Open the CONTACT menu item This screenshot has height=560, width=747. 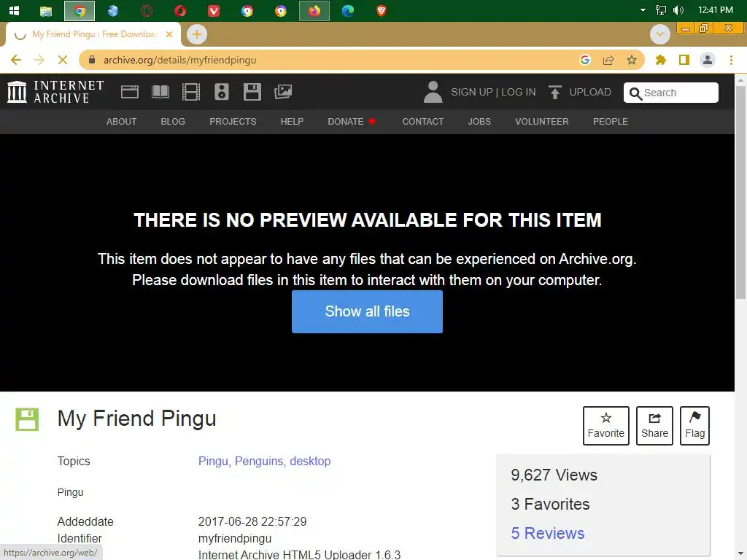[423, 122]
